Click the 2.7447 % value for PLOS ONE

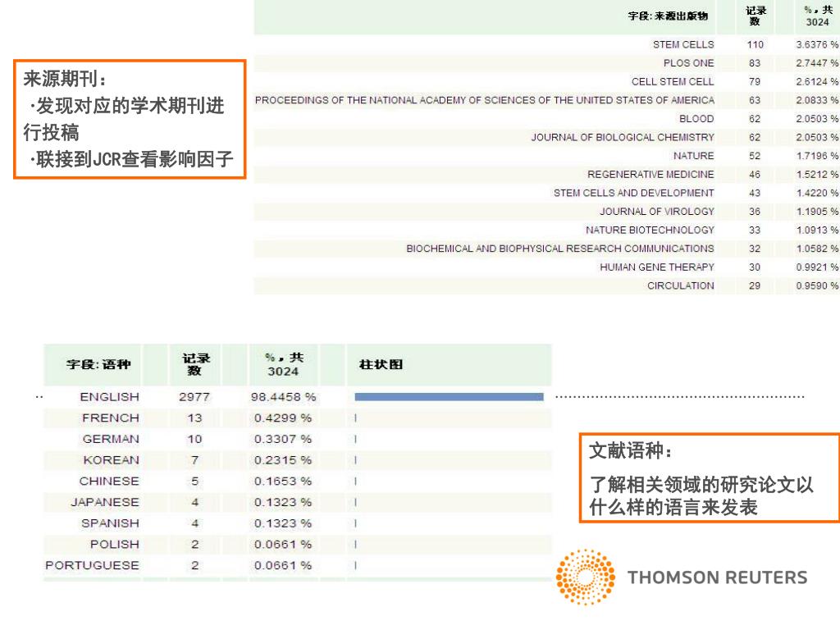click(817, 63)
